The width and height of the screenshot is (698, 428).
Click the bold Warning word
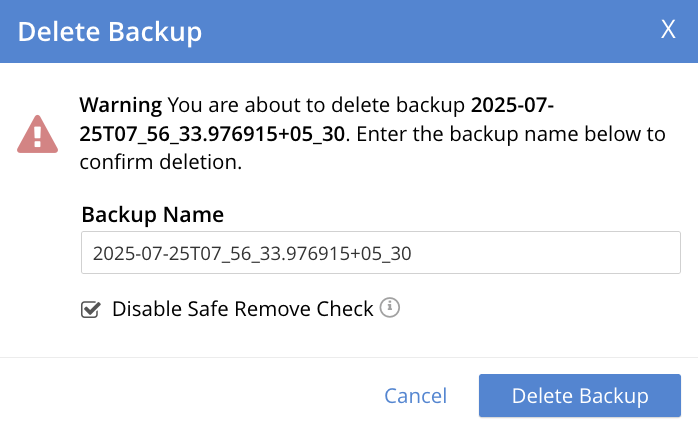120,105
